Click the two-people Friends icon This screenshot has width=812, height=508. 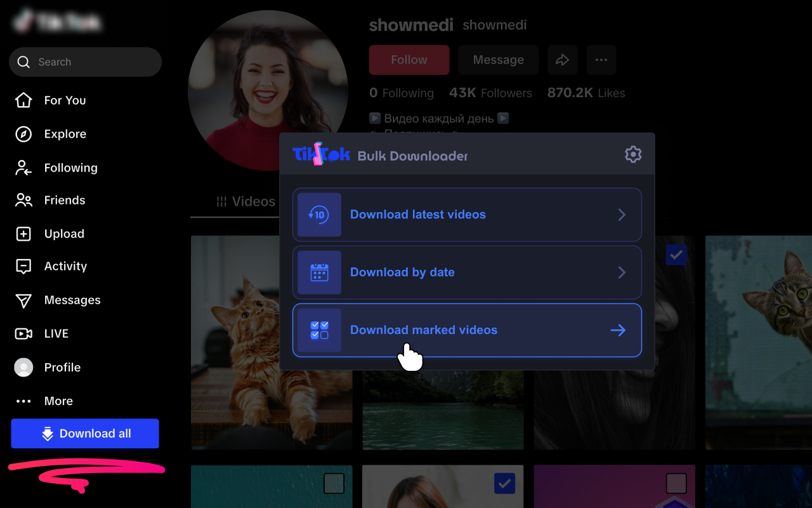click(23, 200)
